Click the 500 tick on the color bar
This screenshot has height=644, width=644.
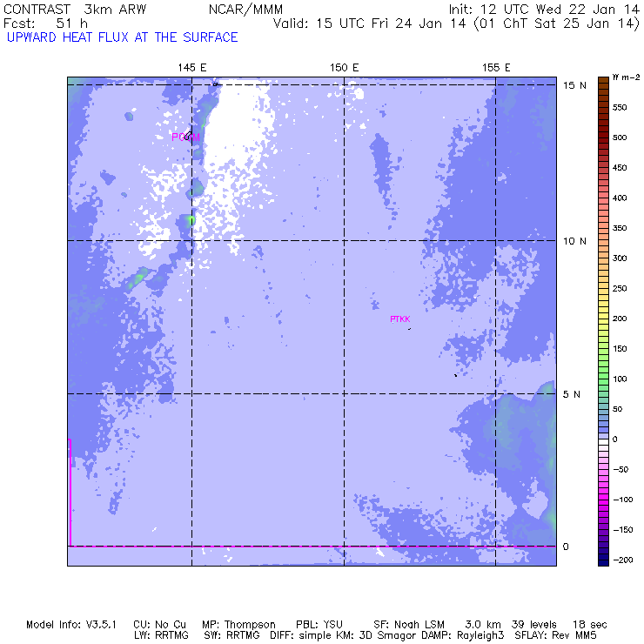(620, 138)
